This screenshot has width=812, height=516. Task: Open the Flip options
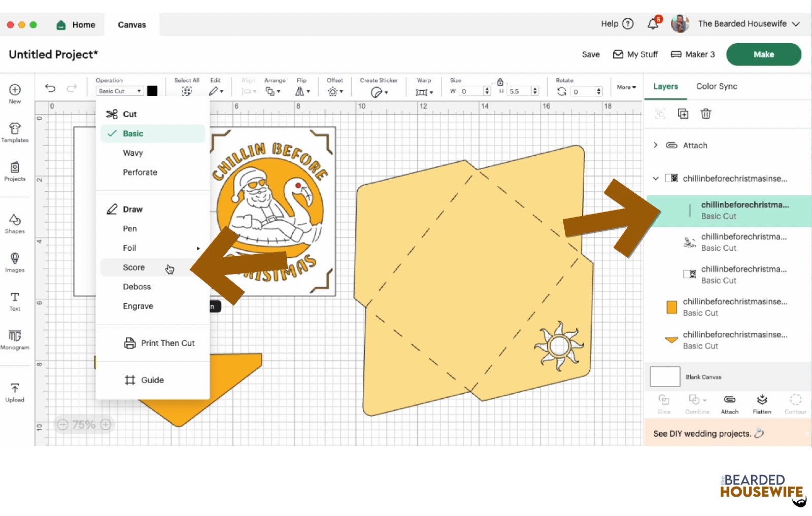pos(302,91)
